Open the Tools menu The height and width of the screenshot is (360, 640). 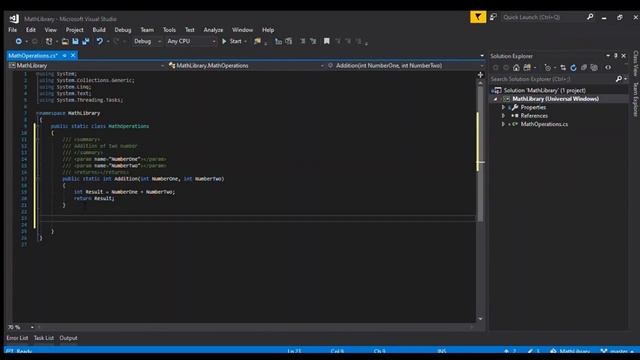[x=169, y=30]
